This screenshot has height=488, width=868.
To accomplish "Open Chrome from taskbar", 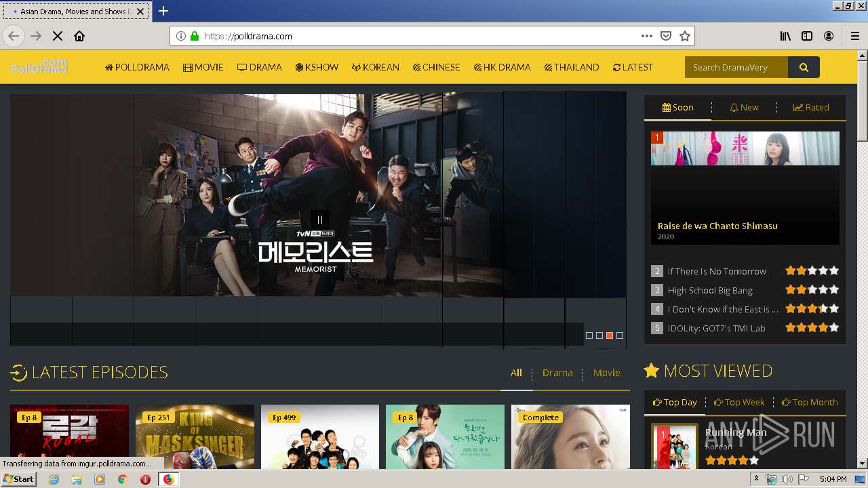I will [122, 479].
